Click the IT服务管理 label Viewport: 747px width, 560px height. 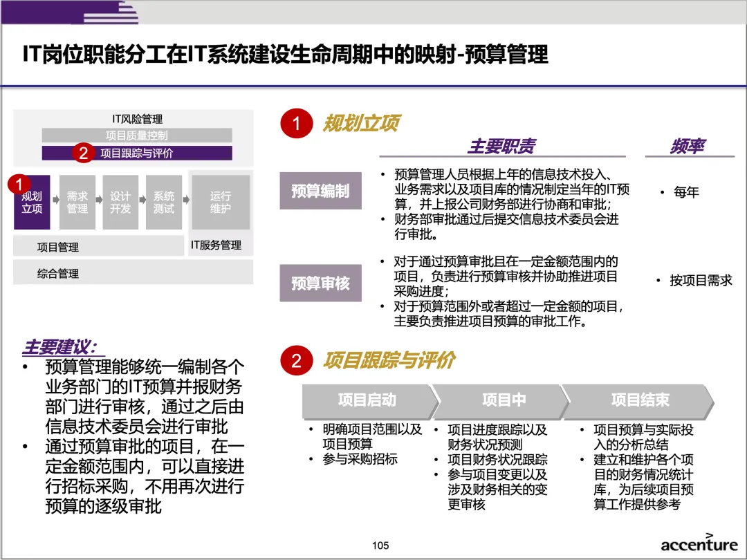[x=216, y=245]
